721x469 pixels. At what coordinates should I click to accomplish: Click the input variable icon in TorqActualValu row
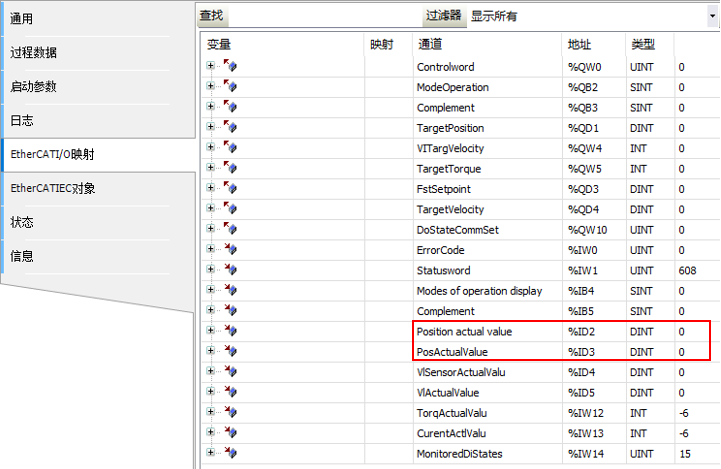pyautogui.click(x=230, y=412)
